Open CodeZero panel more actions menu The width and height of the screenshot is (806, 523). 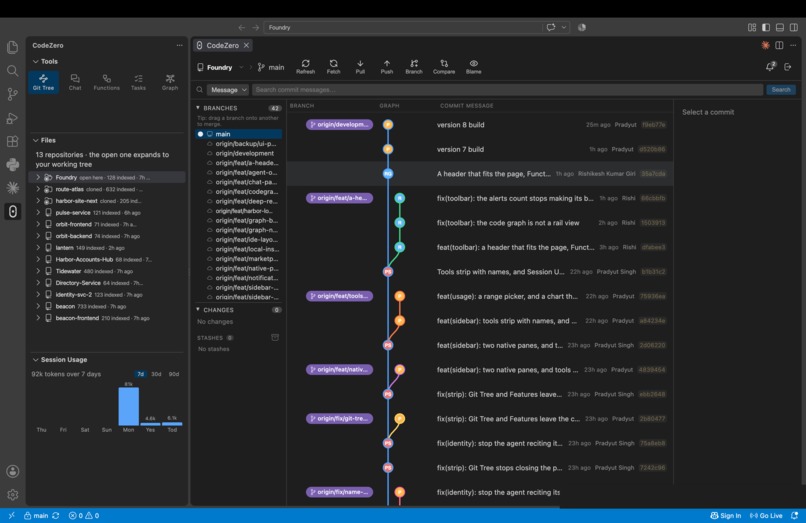click(x=179, y=45)
